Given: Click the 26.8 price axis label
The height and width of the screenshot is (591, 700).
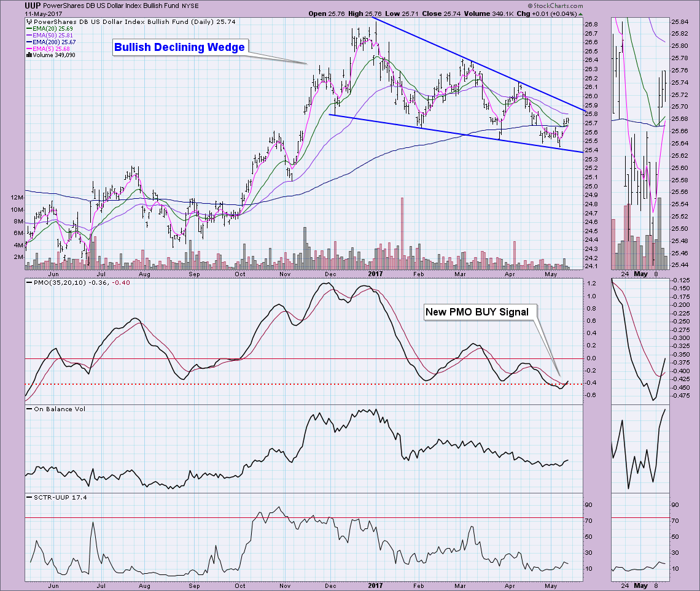Looking at the screenshot, I should [x=591, y=24].
